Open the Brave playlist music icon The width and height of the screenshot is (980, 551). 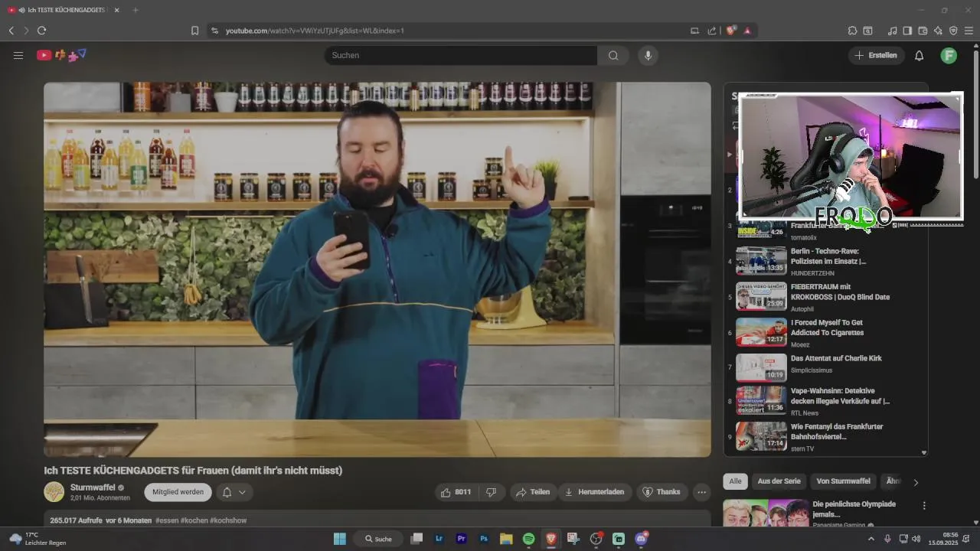point(892,31)
